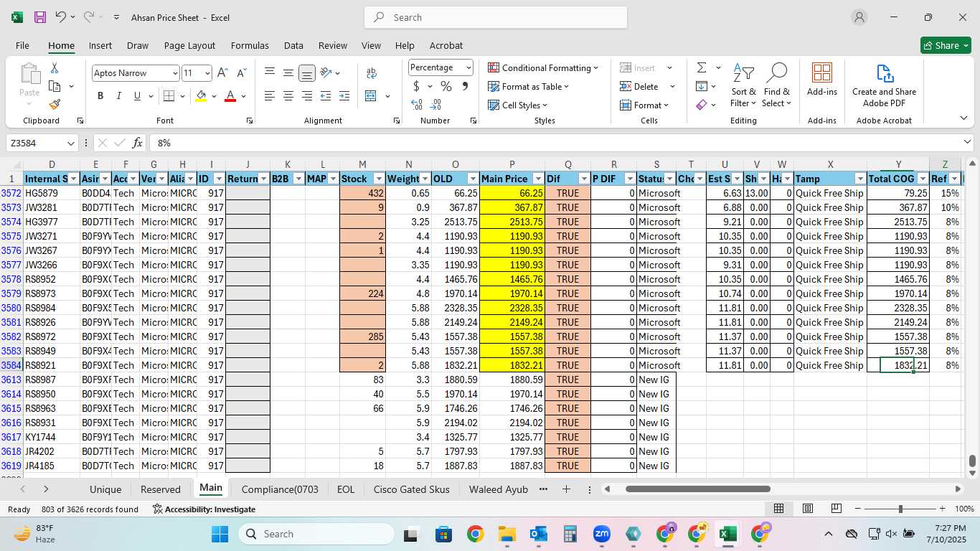
Task: Click Create and Share Adobe PDF
Action: click(884, 85)
